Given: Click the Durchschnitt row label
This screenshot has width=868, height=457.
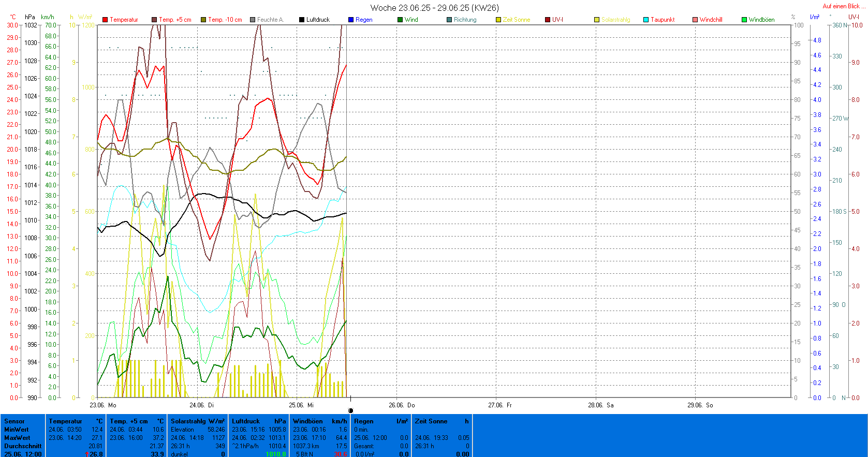Looking at the screenshot, I should [23, 446].
